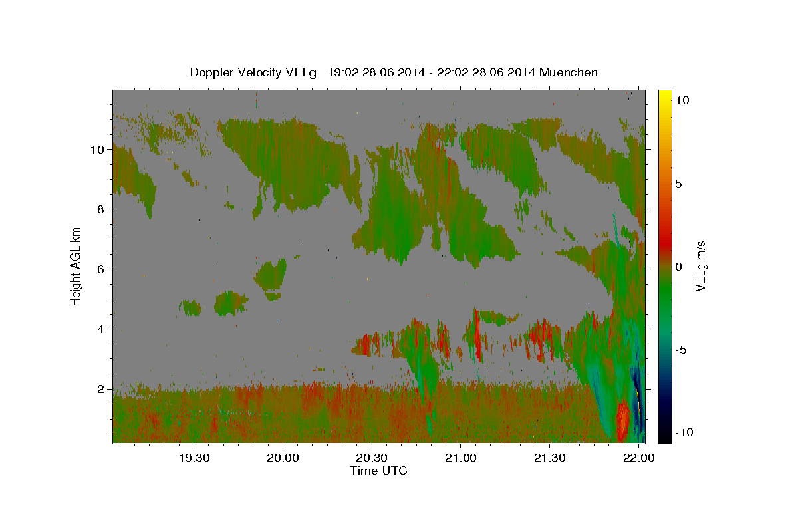Click the colorbar value -10 label

pyautogui.click(x=685, y=432)
